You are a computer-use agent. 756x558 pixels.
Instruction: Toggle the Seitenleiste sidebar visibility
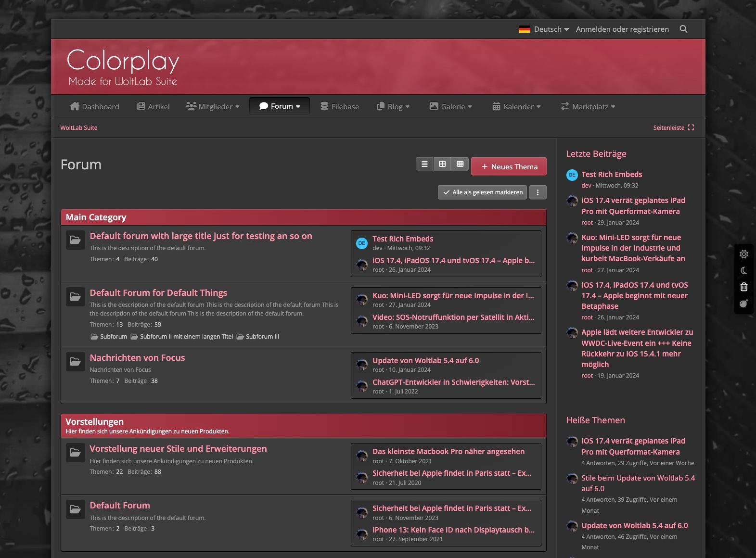(673, 128)
